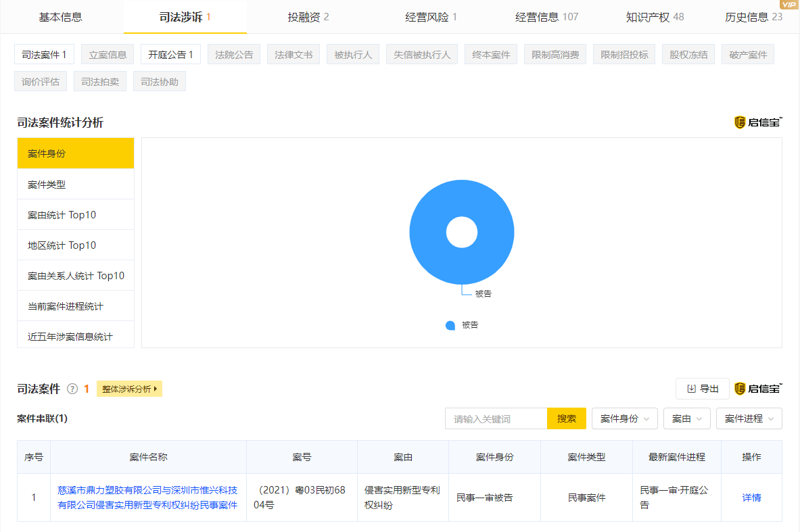The image size is (800, 532).
Task: Switch to the 基本信息 tab
Action: tap(61, 17)
